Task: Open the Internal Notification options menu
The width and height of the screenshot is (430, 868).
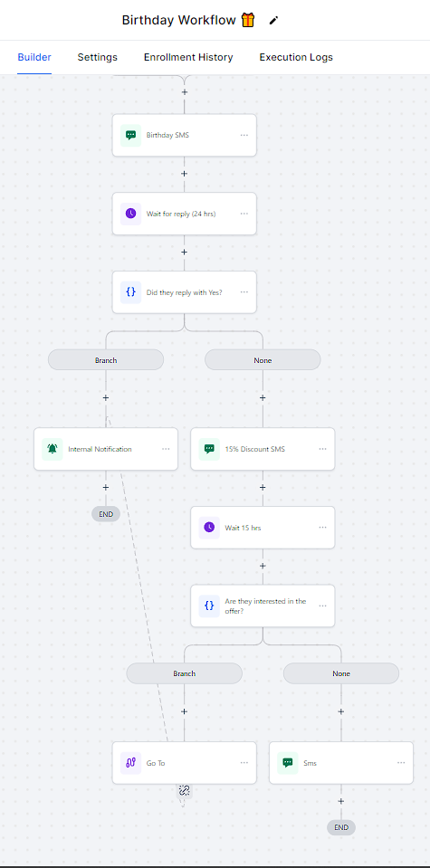Action: point(166,449)
